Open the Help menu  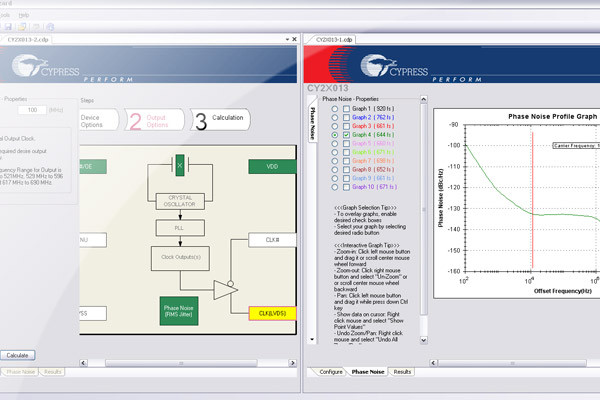(24, 15)
